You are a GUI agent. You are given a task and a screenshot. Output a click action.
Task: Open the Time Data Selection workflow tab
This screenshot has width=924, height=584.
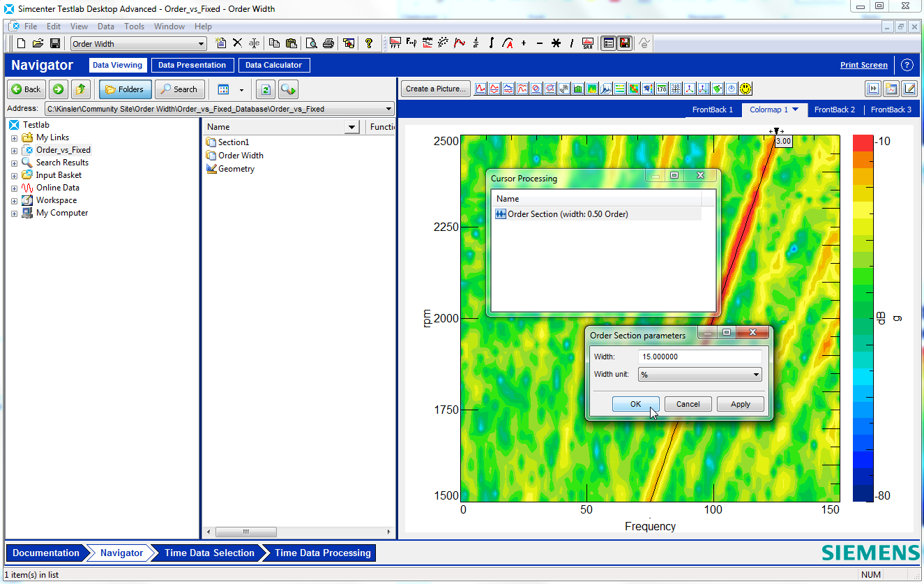point(209,553)
